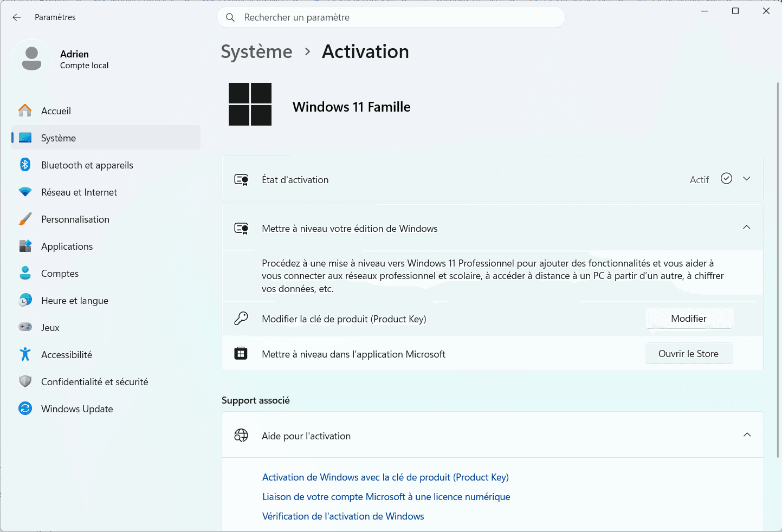
Task: Click the Aide pour l'activation globe icon
Action: click(x=241, y=436)
